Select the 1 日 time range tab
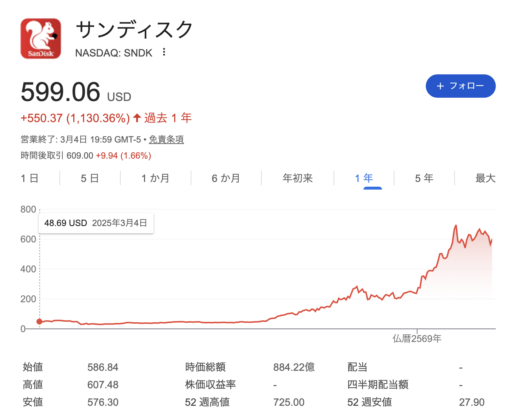Viewport: 506px width, 420px height. pos(30,178)
